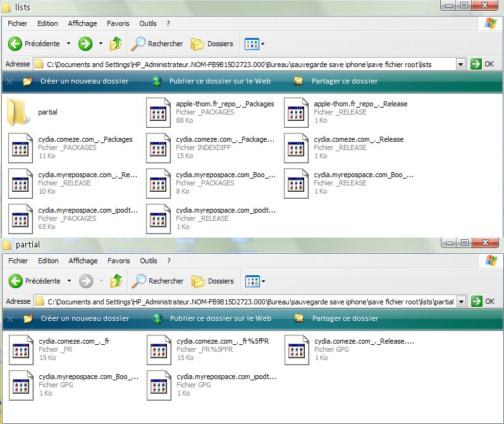Close the task bar with X in lists window

point(9,82)
